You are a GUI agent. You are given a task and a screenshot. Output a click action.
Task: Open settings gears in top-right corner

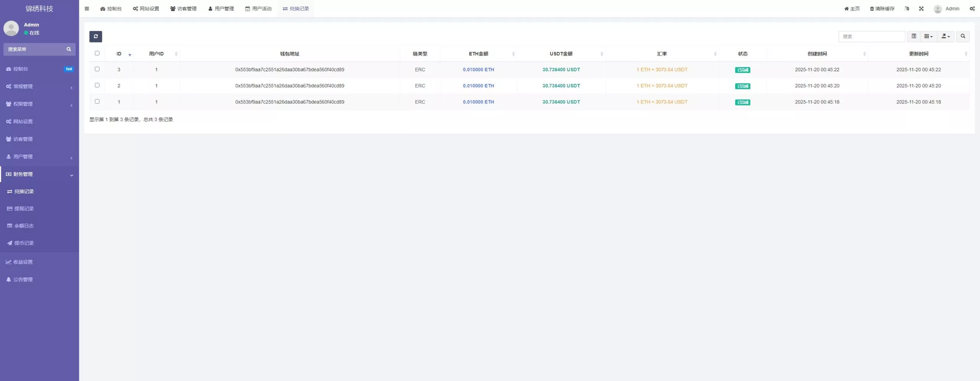(972, 8)
